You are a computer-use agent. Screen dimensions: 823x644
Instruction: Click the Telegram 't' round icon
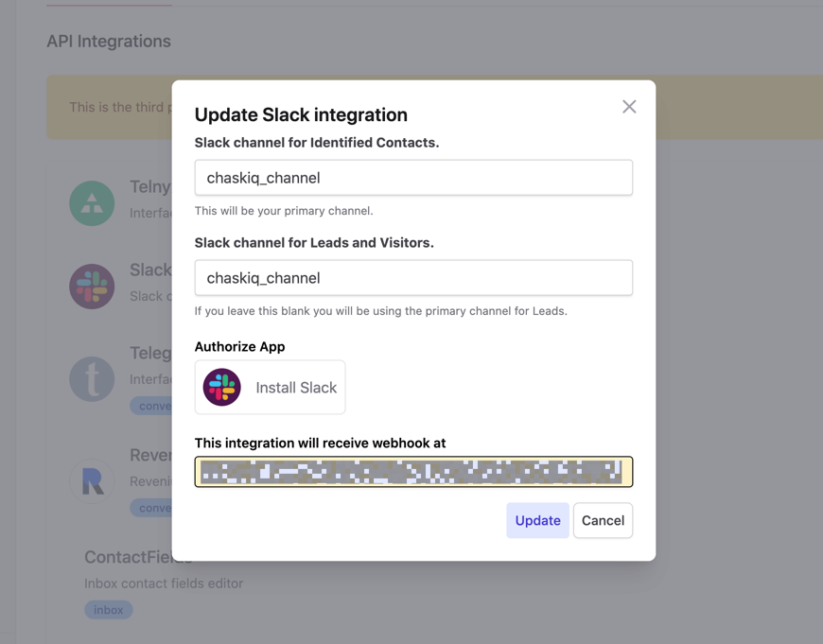92,379
